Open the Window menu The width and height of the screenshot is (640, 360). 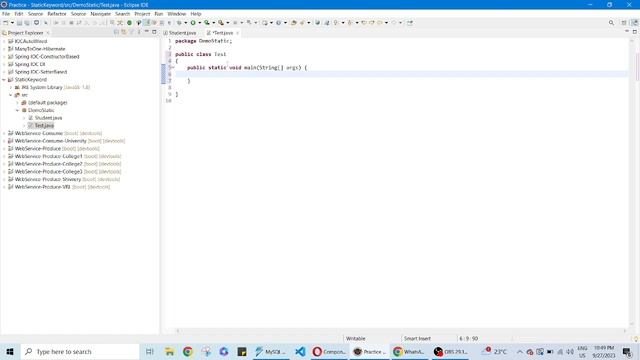click(177, 14)
